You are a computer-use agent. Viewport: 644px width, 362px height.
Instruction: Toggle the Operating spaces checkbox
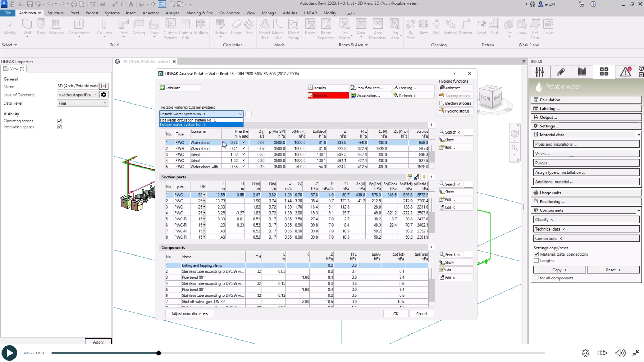pyautogui.click(x=59, y=121)
